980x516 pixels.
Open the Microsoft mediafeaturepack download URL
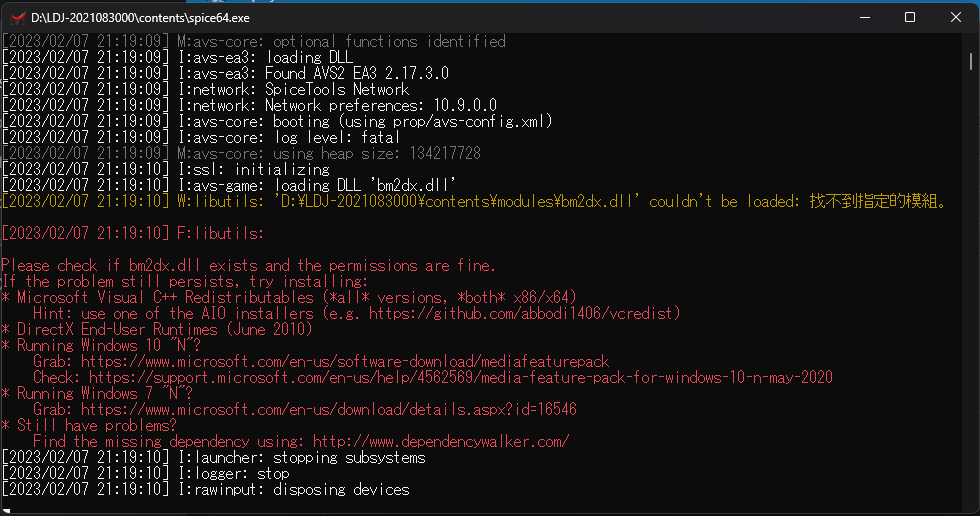345,361
